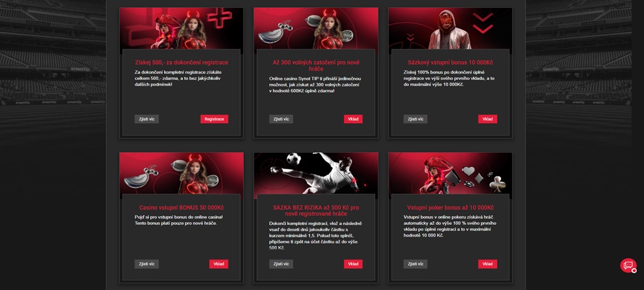Click the football player kicking banner image

(316, 175)
